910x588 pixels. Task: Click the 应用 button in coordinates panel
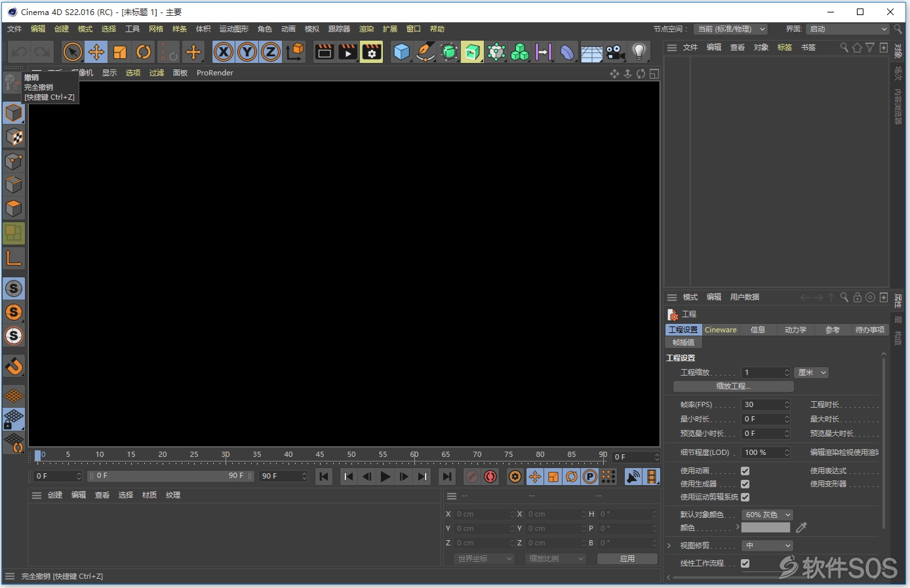click(x=627, y=559)
